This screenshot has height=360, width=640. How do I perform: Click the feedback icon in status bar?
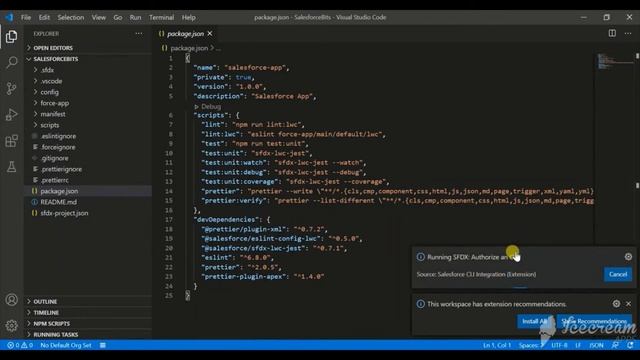(x=615, y=345)
